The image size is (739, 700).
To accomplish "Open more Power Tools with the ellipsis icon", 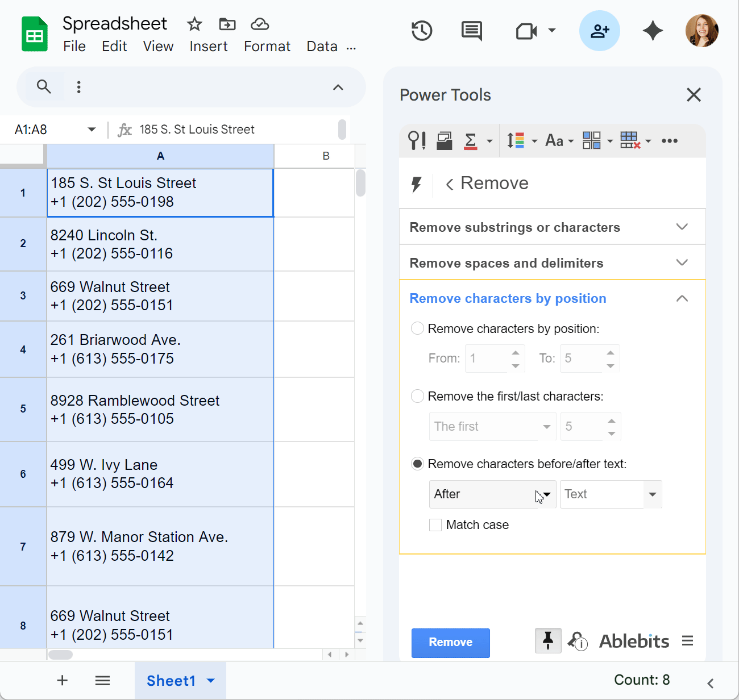I will click(670, 140).
